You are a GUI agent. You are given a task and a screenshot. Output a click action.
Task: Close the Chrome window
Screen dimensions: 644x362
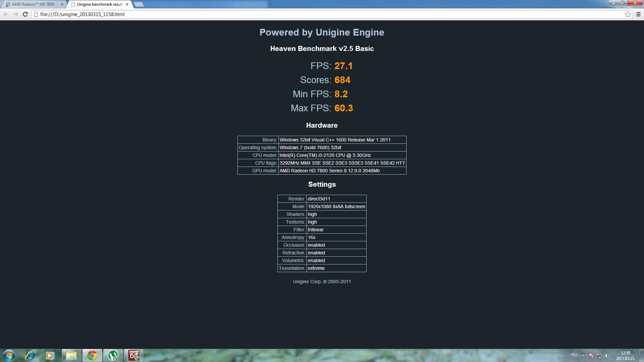point(635,3)
